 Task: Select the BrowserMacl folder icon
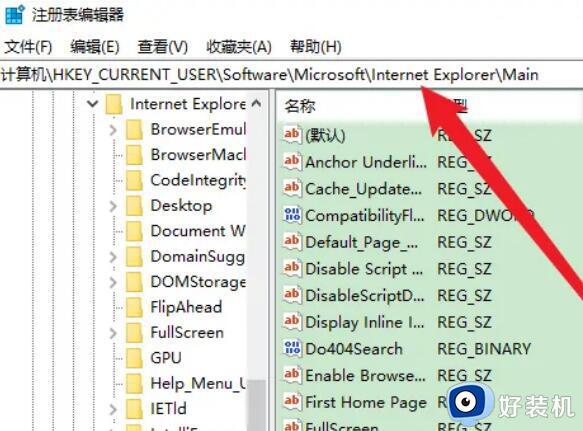tap(134, 155)
